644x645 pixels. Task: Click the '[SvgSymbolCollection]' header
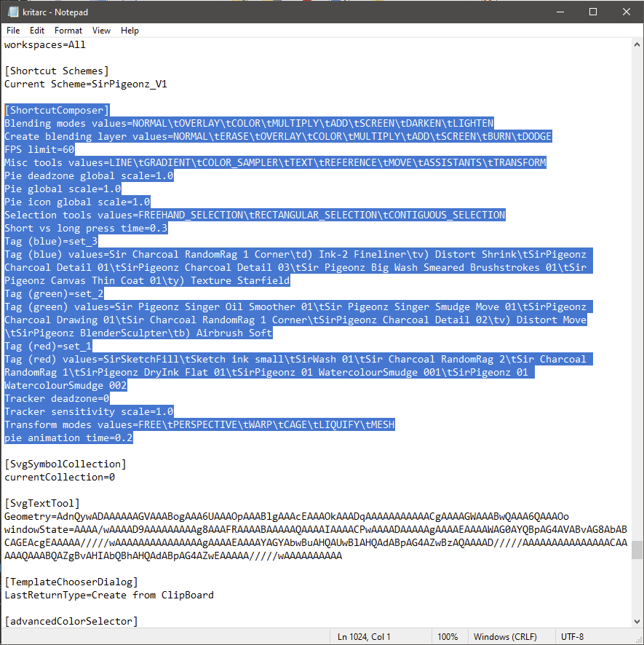[x=65, y=464]
